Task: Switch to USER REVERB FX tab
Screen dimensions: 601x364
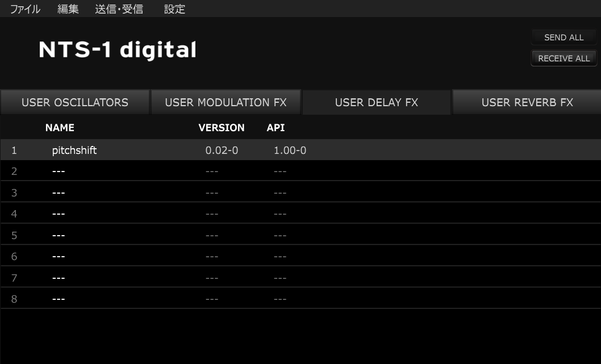Action: pos(527,102)
